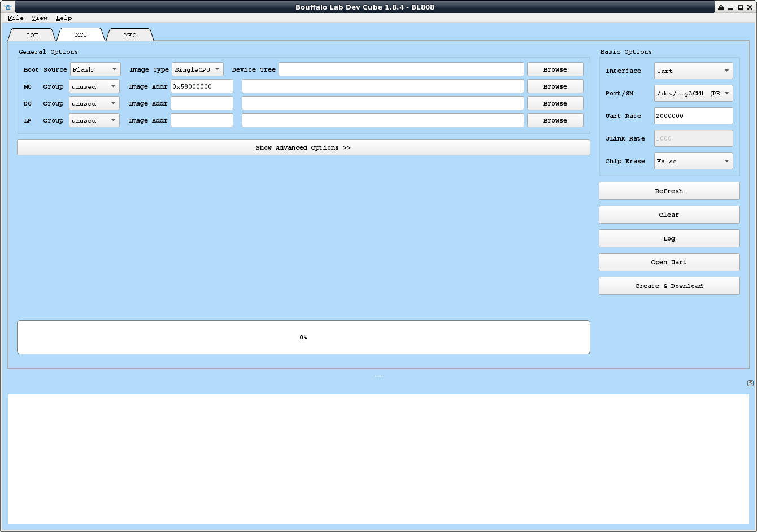Click the D0 image path field
757x532 pixels.
click(382, 103)
